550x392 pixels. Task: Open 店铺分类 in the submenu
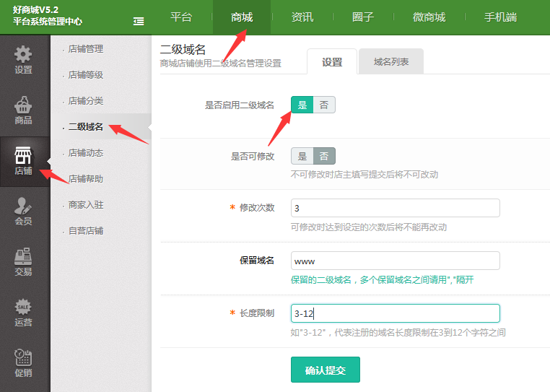coord(86,101)
